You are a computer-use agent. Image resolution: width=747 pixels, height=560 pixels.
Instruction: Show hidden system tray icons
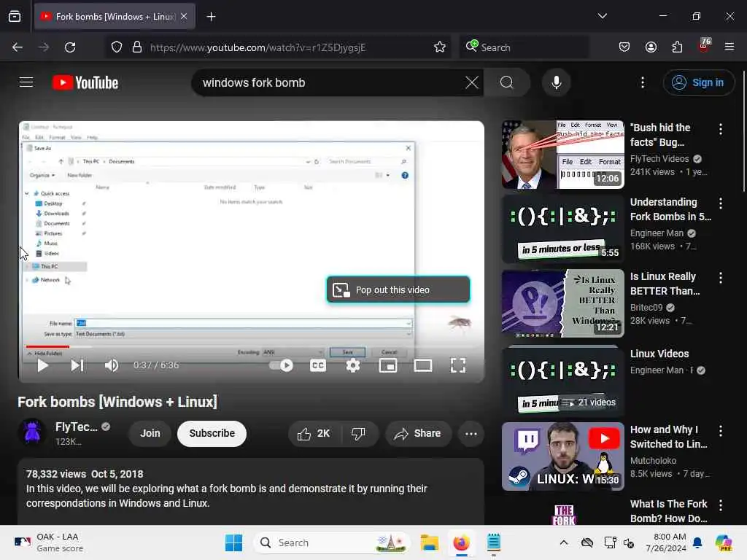point(564,542)
